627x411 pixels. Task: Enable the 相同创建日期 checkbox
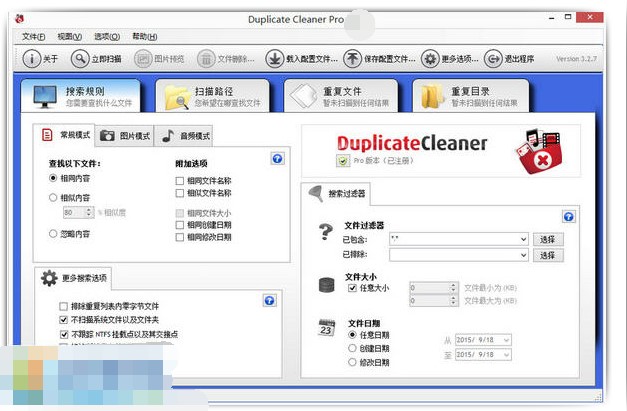coord(180,225)
